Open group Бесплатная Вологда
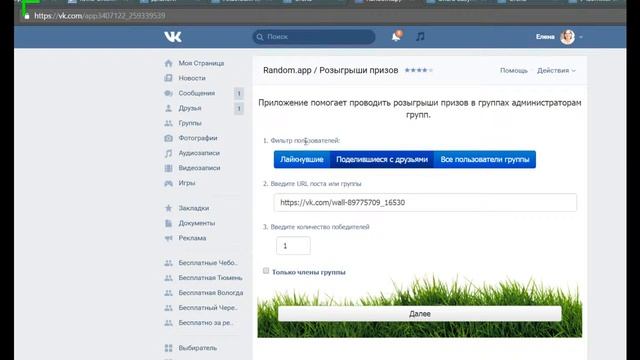 click(x=211, y=293)
